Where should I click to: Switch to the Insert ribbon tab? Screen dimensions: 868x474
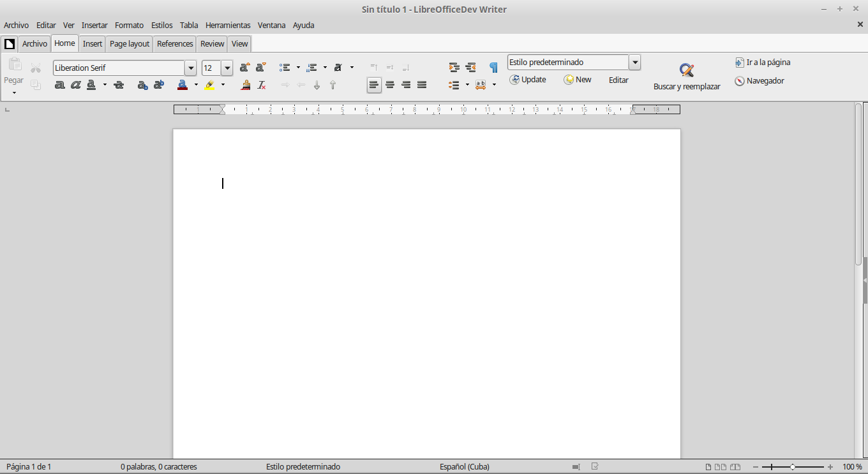[92, 43]
